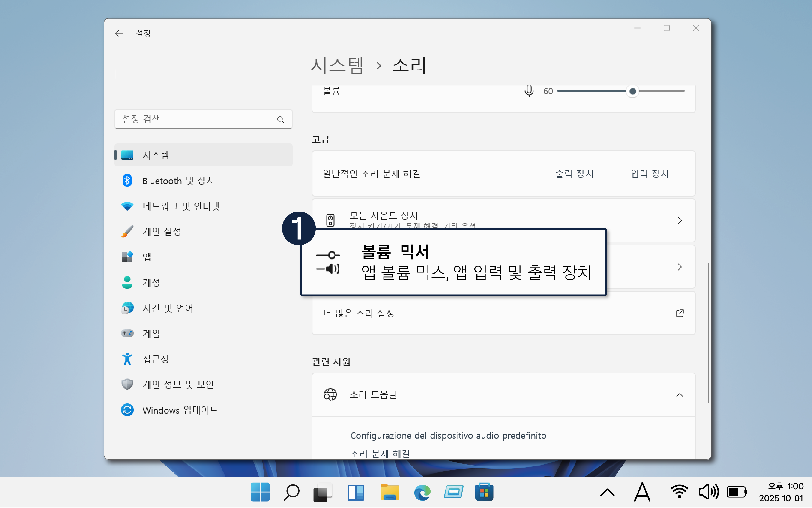Image resolution: width=812 pixels, height=508 pixels.
Task: Click the search magnifier icon in settings box
Action: 280,119
